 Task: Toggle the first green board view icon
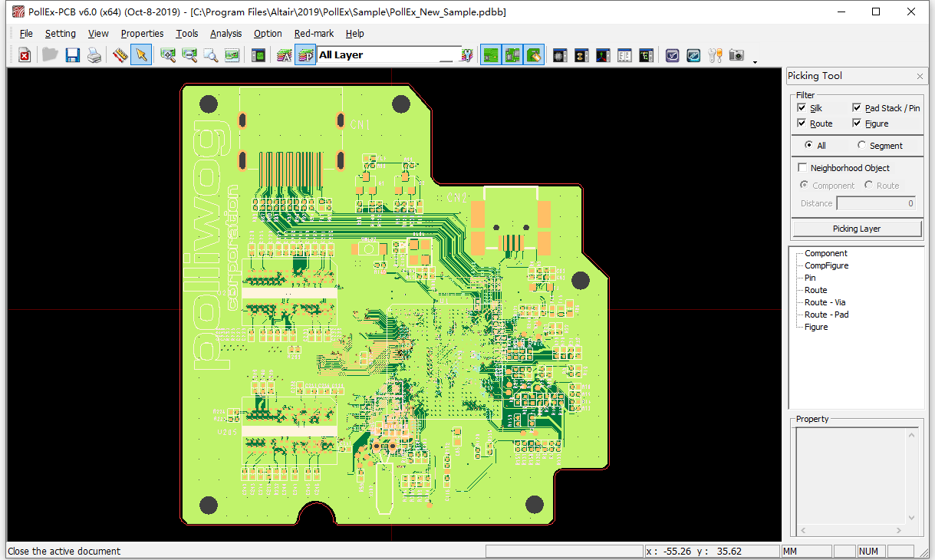click(x=491, y=55)
